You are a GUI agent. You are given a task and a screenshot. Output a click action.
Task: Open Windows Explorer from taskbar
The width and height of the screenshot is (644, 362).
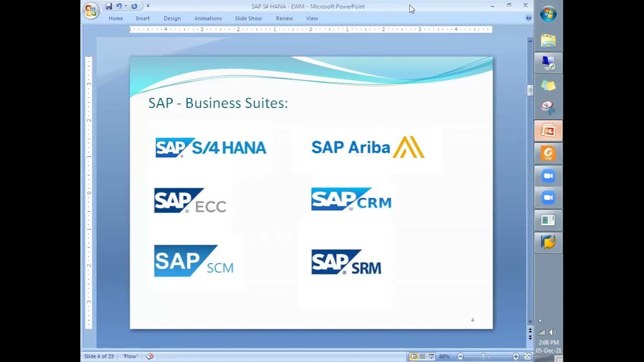coord(548,41)
